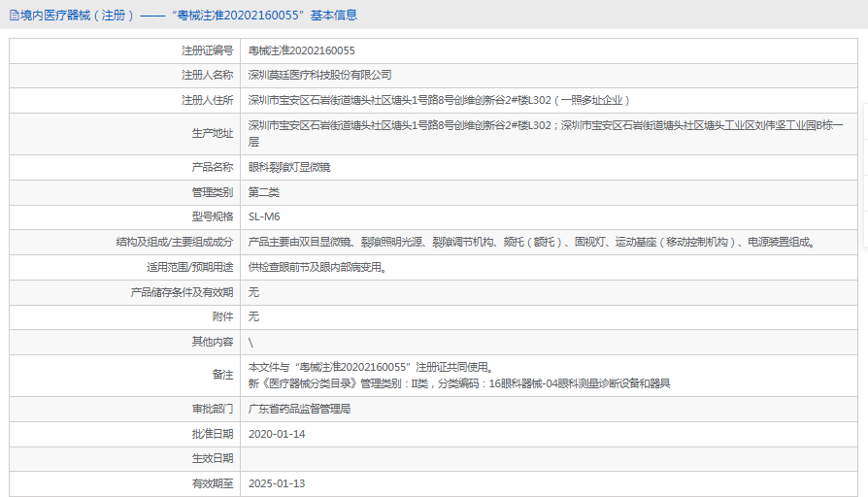Viewport: 868px width, 497px height.
Task: Select the 产品储存条件及有效期 label
Action: (182, 292)
